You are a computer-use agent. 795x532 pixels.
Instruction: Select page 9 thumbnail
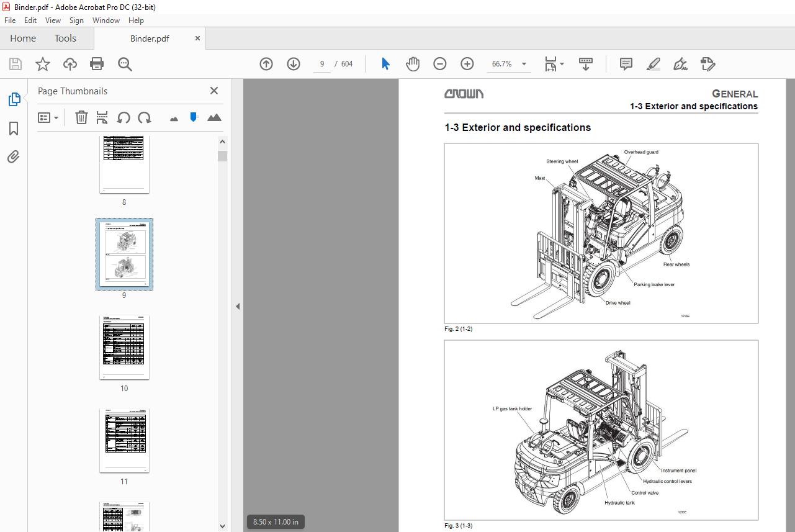tap(124, 254)
